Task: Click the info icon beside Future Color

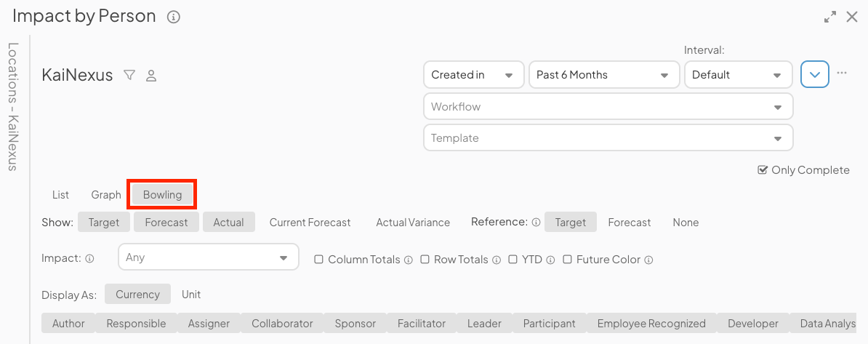Action: pyautogui.click(x=648, y=260)
